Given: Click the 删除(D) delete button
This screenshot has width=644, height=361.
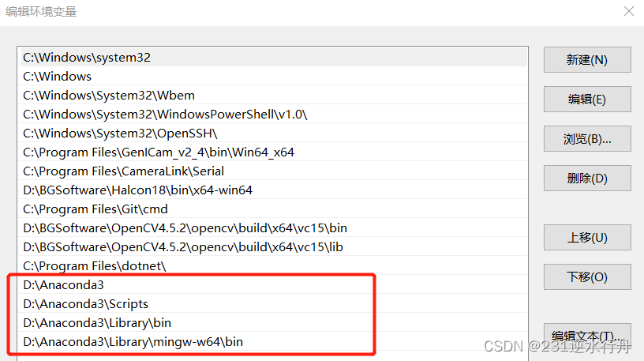Looking at the screenshot, I should pyautogui.click(x=587, y=178).
